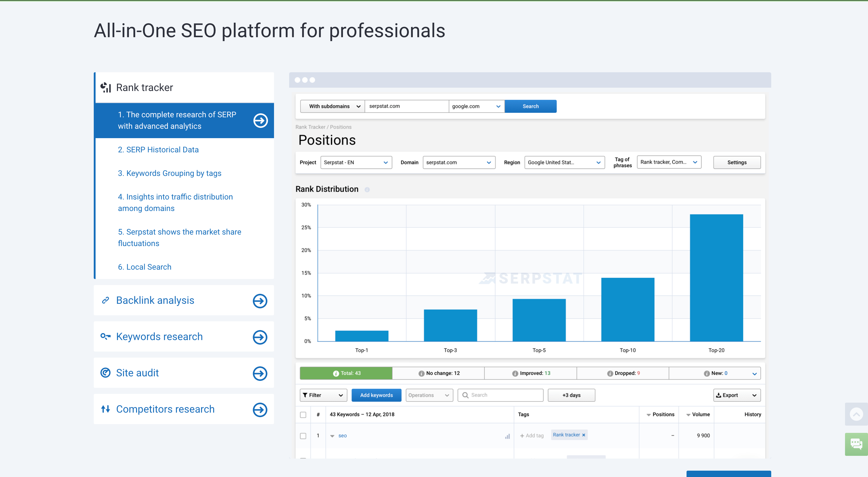The width and height of the screenshot is (868, 477).
Task: Click the Settings button
Action: pyautogui.click(x=737, y=162)
